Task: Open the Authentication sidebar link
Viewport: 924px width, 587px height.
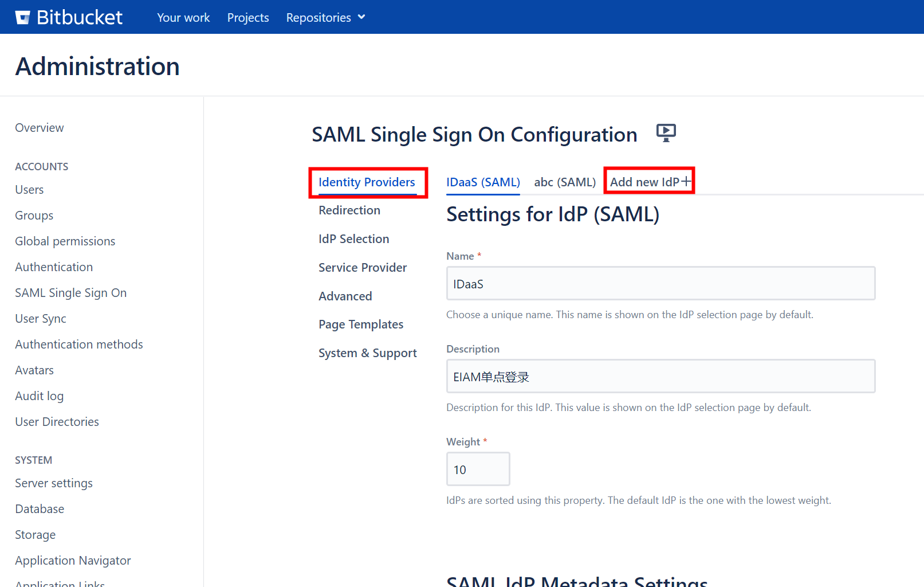Action: 54,267
